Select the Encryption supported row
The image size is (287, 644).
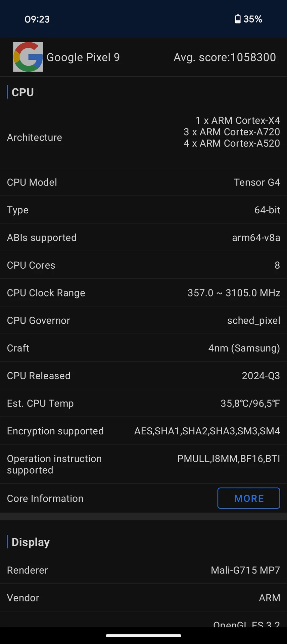[143, 431]
